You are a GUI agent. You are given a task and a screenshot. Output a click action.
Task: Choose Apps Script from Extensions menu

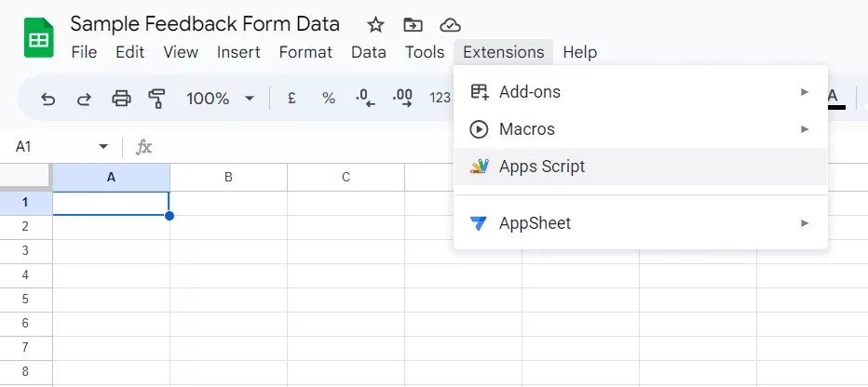(641, 167)
